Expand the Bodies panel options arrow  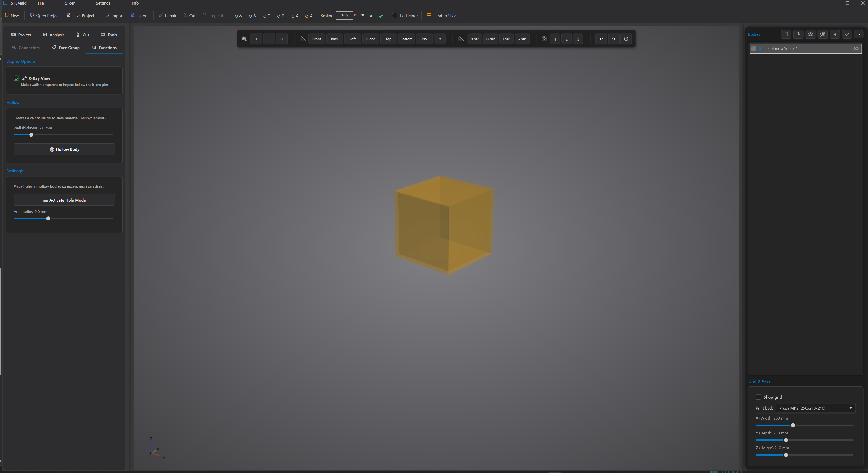[859, 34]
